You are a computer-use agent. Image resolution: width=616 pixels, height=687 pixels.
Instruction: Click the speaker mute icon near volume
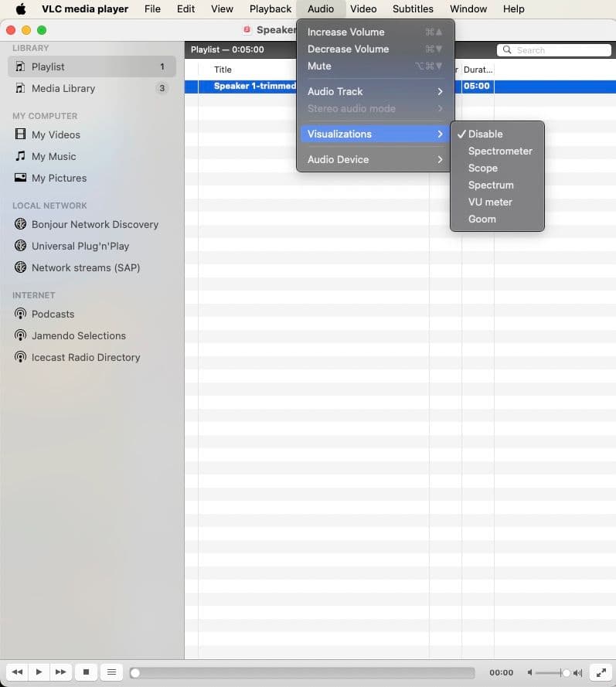pos(529,673)
